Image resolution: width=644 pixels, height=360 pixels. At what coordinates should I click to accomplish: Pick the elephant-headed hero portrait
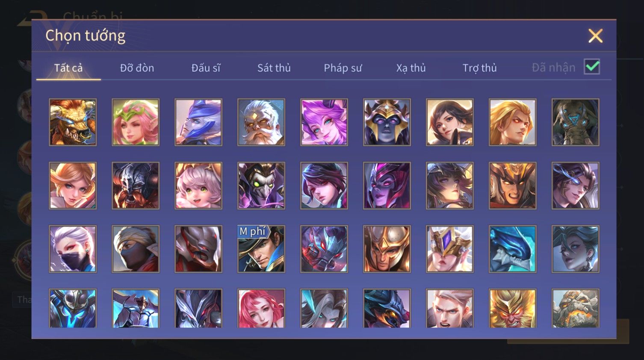575,122
